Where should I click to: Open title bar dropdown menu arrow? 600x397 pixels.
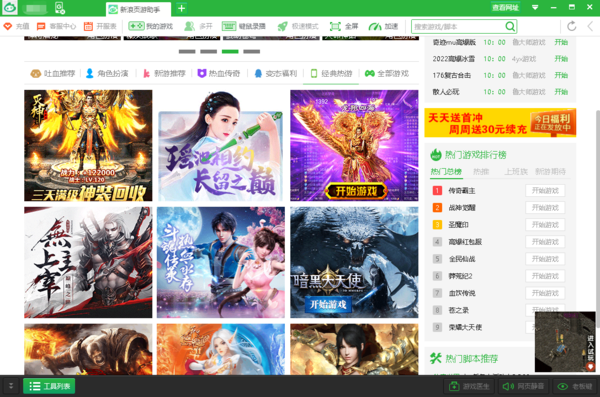point(535,7)
